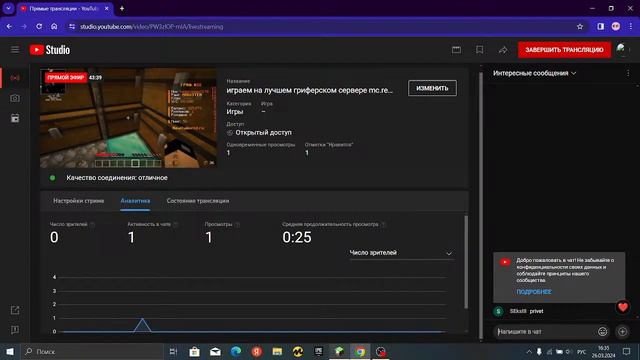Open the Windows Start menu
The width and height of the screenshot is (640, 360).
pos(10,351)
